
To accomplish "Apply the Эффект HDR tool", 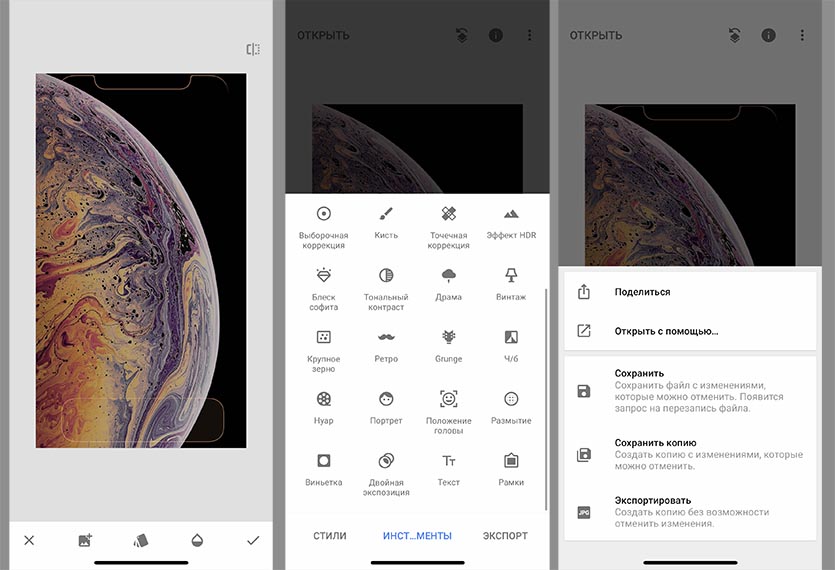I will pyautogui.click(x=511, y=223).
